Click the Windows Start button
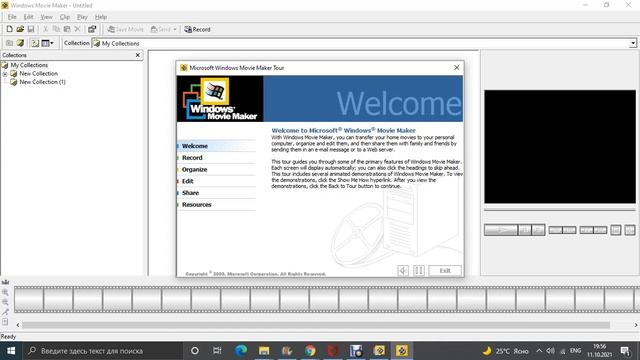This screenshot has width=640, height=360. 11,351
